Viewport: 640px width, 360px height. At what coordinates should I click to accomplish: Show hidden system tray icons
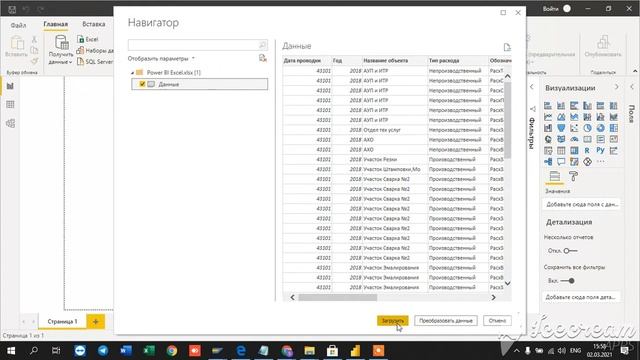516,351
